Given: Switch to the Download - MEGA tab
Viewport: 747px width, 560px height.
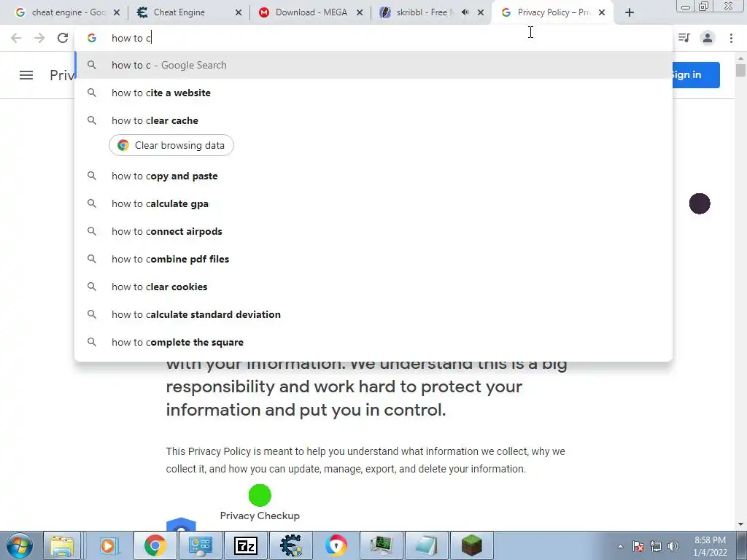Looking at the screenshot, I should tap(311, 13).
